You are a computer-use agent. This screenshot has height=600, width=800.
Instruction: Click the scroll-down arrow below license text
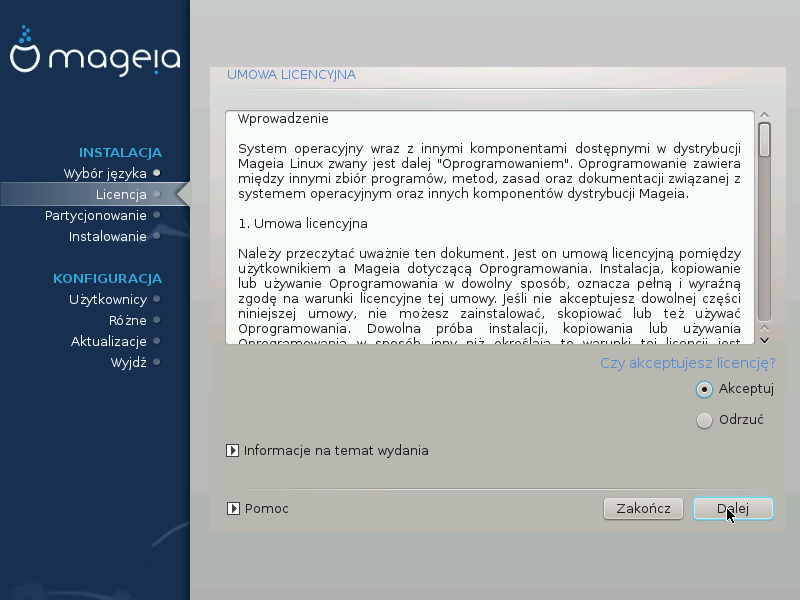764,340
